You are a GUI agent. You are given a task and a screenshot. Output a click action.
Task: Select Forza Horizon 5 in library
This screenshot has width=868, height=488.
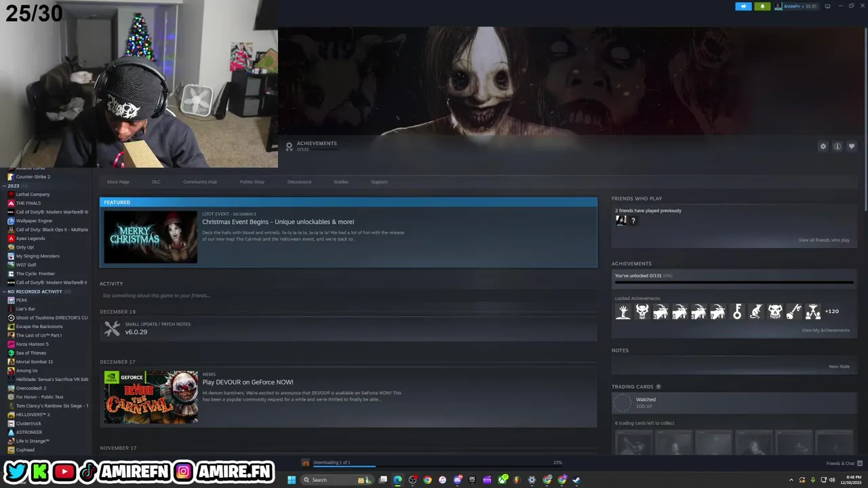click(x=33, y=344)
